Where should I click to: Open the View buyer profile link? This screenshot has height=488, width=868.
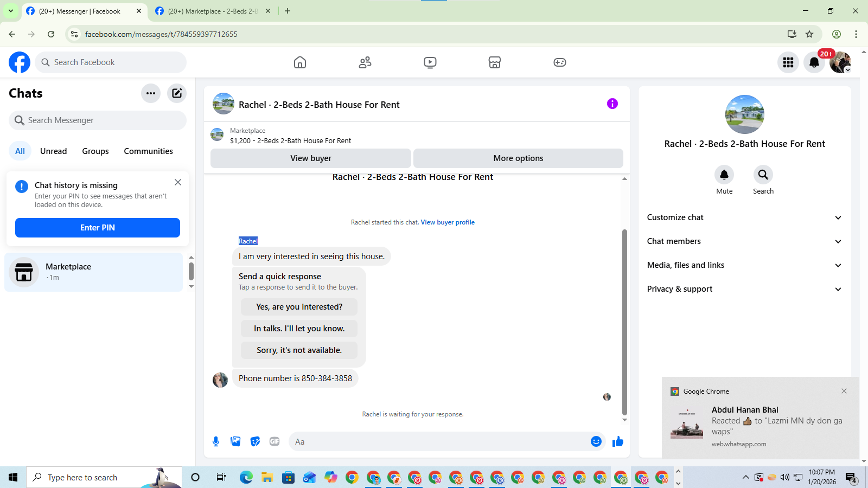pyautogui.click(x=448, y=222)
